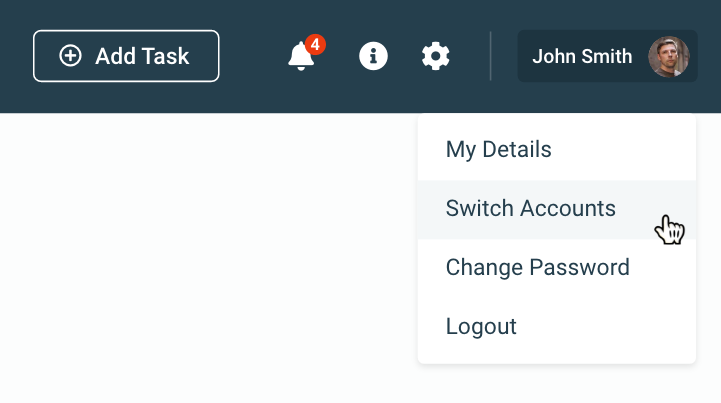The image size is (721, 403).
Task: Click the "John Smith" name text
Action: tap(582, 56)
